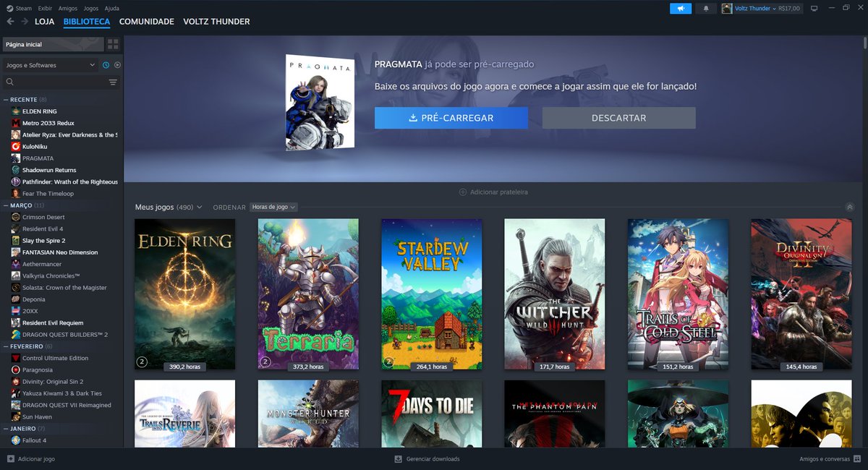Click the Aethermancer sidebar icon
Screen dimensions: 868x470
click(16, 264)
